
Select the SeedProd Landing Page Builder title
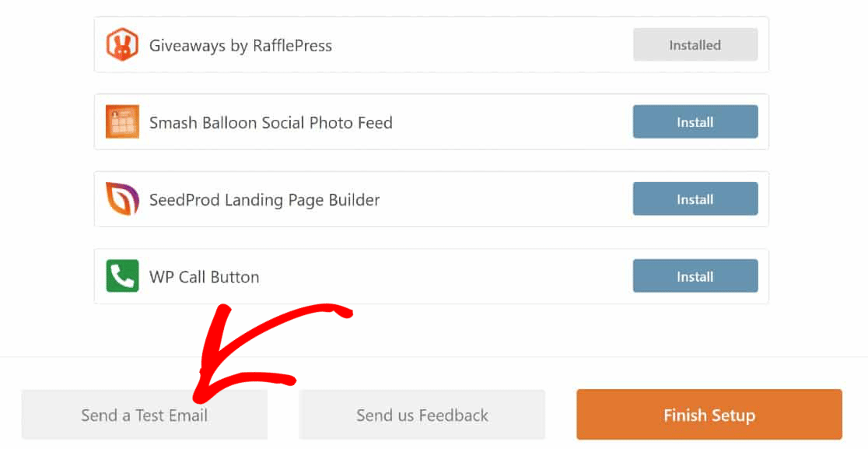point(264,200)
